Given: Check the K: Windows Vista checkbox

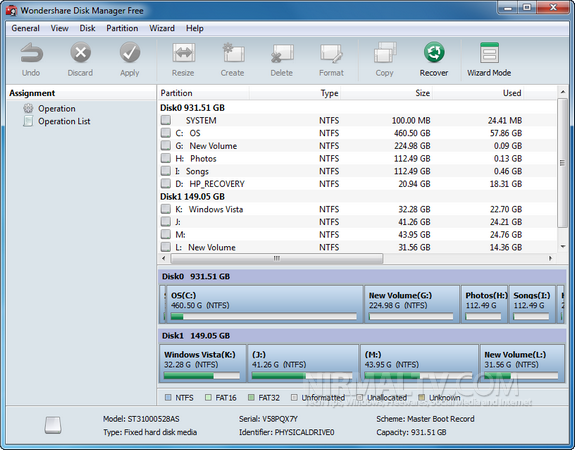Looking at the screenshot, I should coord(166,209).
